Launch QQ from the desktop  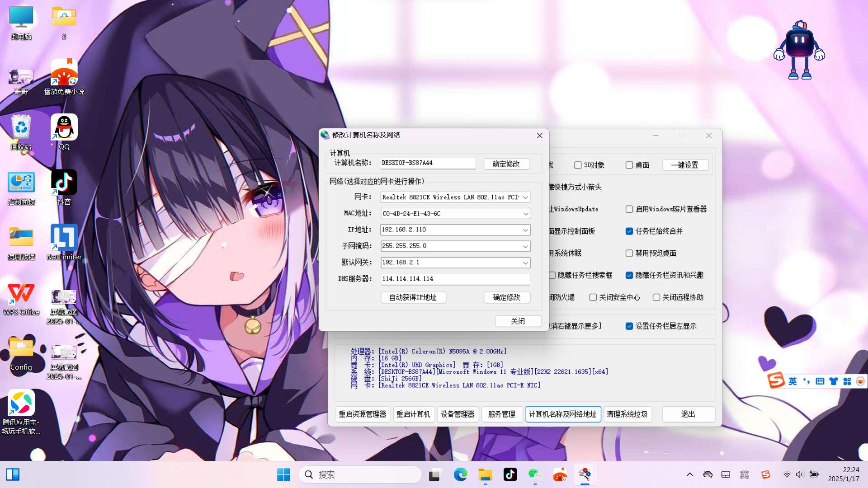(64, 133)
